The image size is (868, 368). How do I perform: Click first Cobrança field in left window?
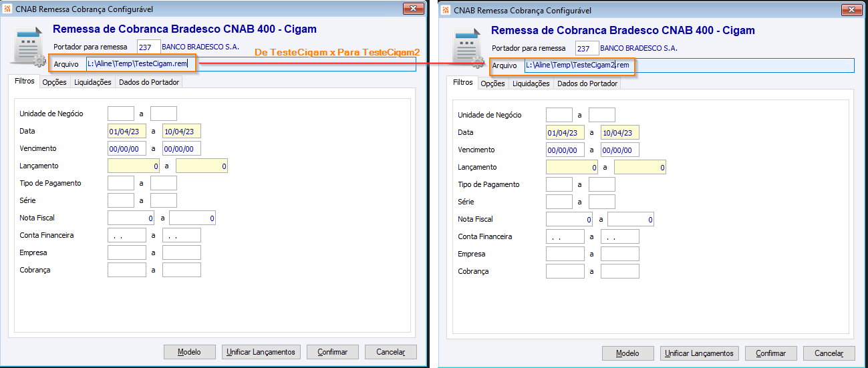tap(127, 270)
